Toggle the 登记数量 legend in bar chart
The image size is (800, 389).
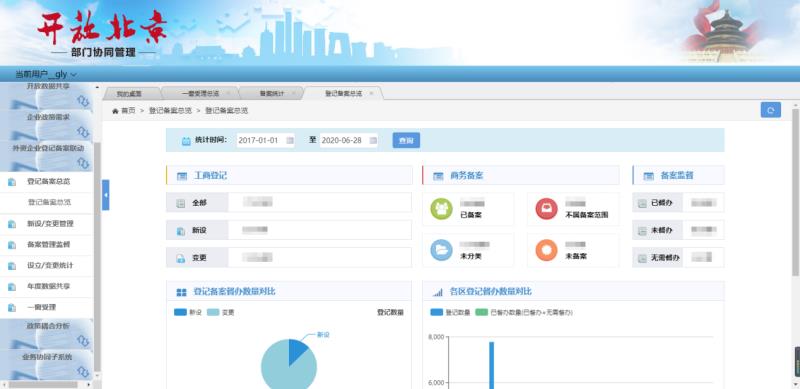(x=450, y=312)
